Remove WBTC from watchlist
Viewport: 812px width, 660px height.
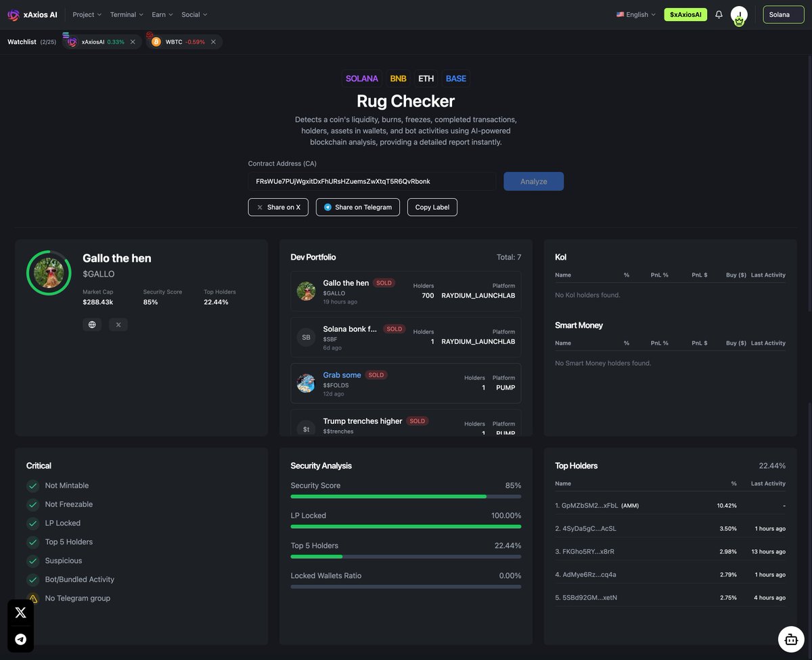tap(213, 42)
